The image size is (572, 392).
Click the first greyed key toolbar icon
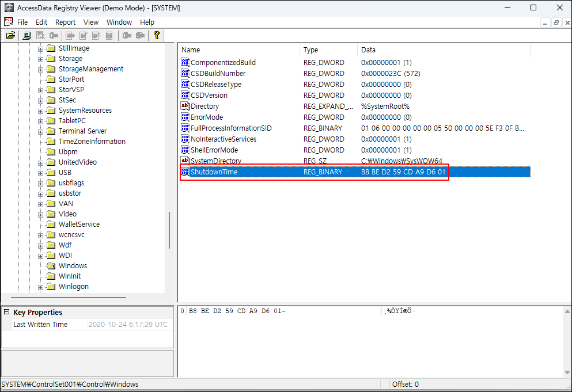(x=54, y=35)
